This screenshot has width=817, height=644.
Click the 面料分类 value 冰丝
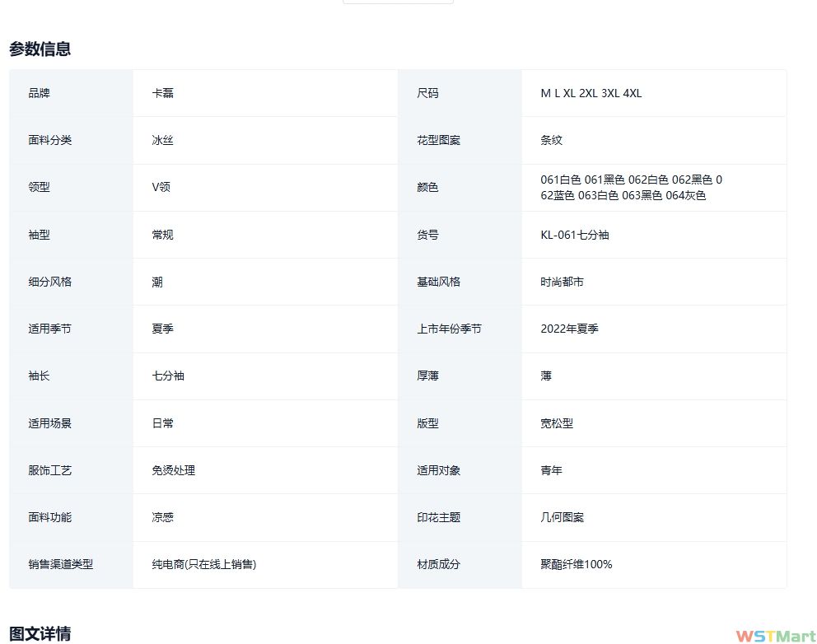162,140
